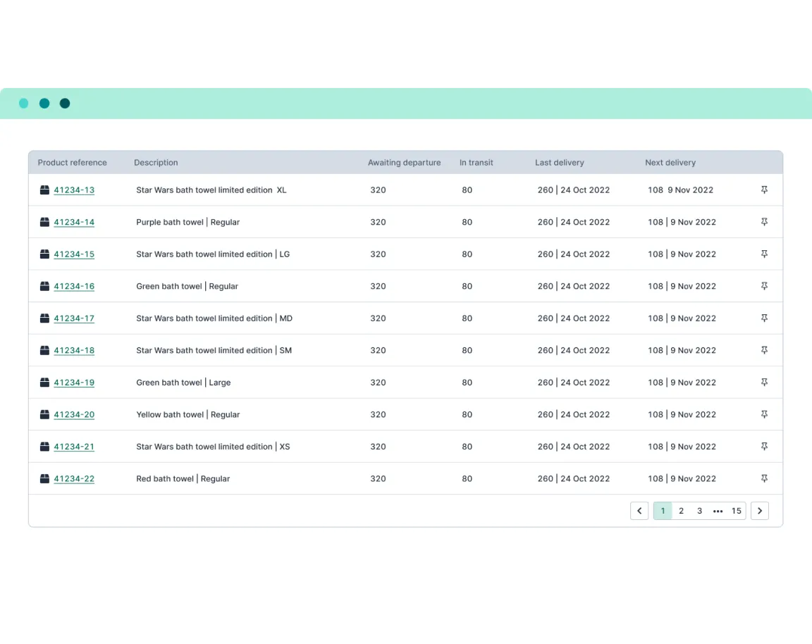Click box icon beside 41234-22
This screenshot has height=644, width=812.
(44, 479)
